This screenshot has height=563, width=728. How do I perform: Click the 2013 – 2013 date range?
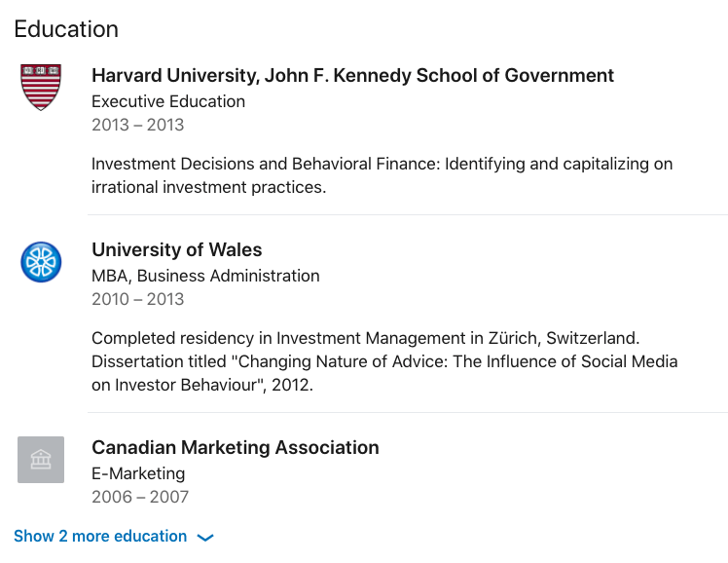(138, 125)
